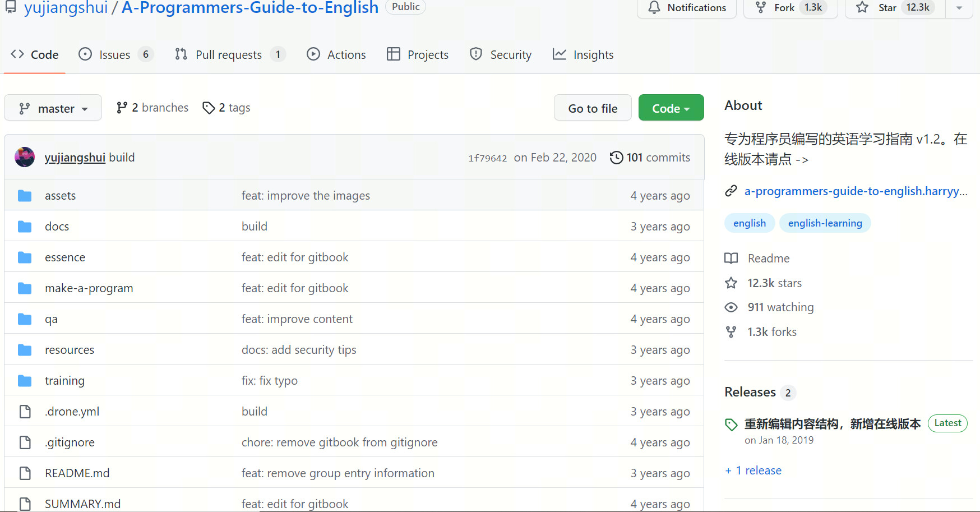Click yujiangshui author link in commit bar
The width and height of the screenshot is (980, 512).
click(x=75, y=158)
